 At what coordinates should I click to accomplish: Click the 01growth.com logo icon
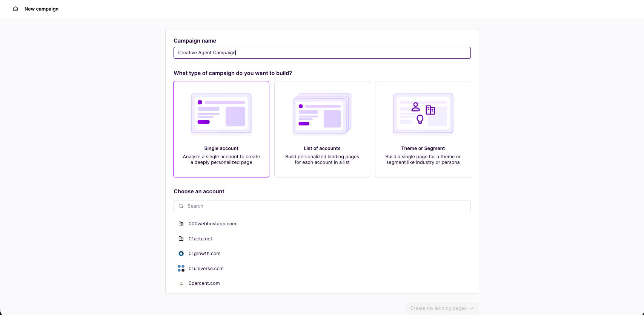pos(181,254)
